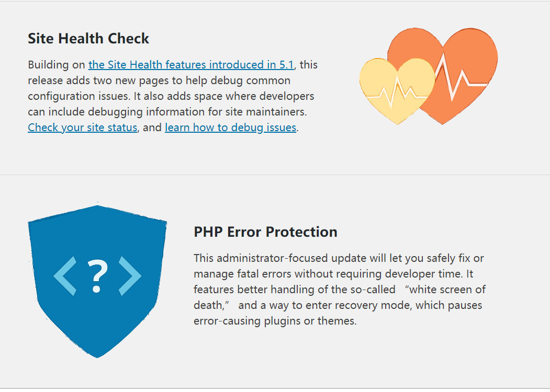The height and width of the screenshot is (392, 550).
Task: Click the heartbeat pulse line in yellow heart
Action: click(x=396, y=95)
